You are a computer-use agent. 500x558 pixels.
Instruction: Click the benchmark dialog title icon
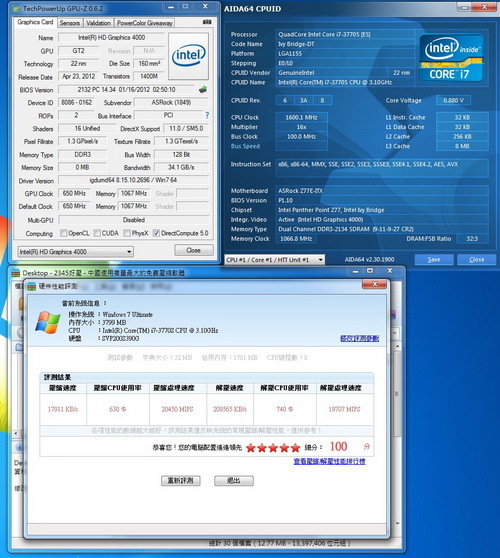pyautogui.click(x=32, y=286)
